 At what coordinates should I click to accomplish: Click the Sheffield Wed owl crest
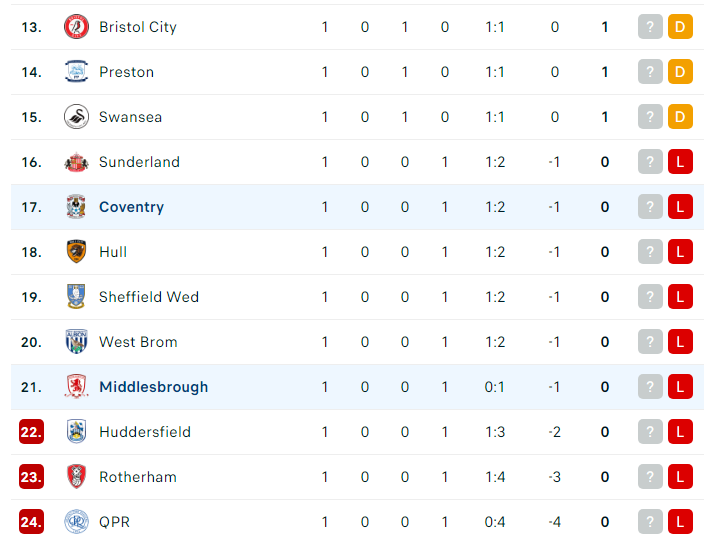click(x=76, y=296)
